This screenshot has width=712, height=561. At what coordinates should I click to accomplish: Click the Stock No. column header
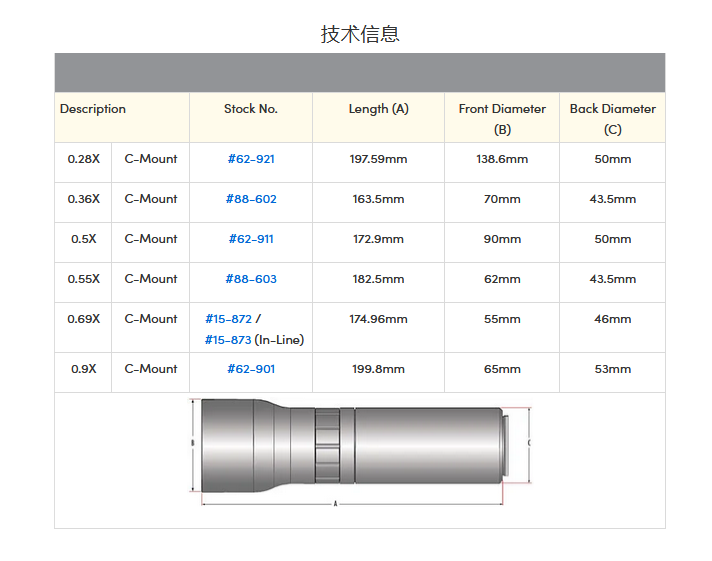click(x=251, y=109)
